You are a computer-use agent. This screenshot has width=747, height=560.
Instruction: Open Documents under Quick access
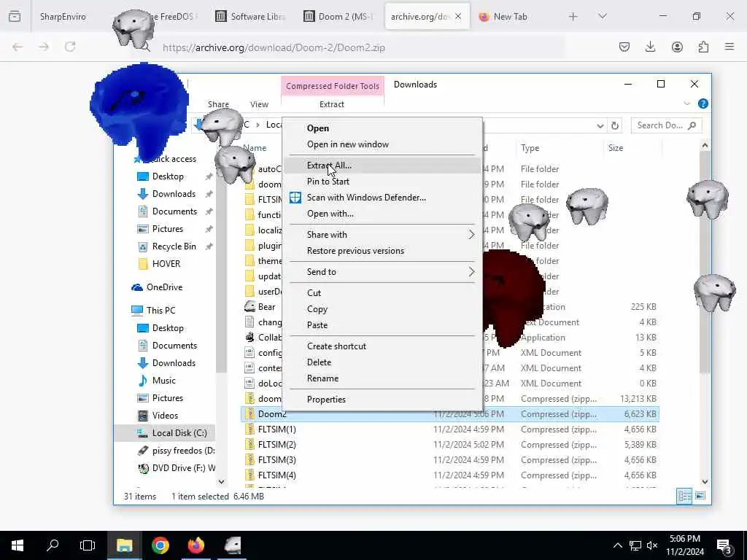[174, 211]
